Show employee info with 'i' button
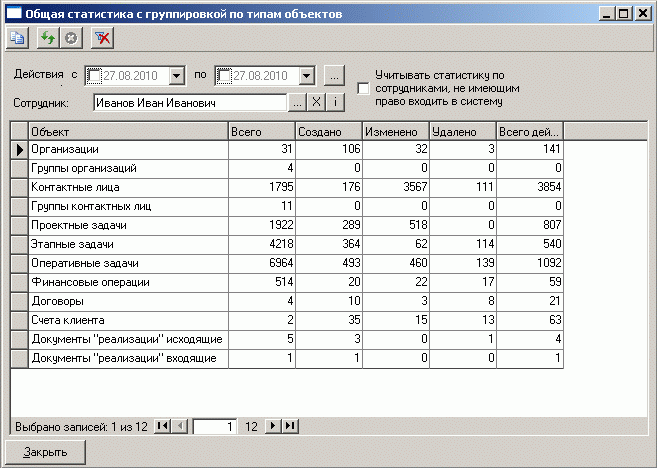 (x=335, y=102)
